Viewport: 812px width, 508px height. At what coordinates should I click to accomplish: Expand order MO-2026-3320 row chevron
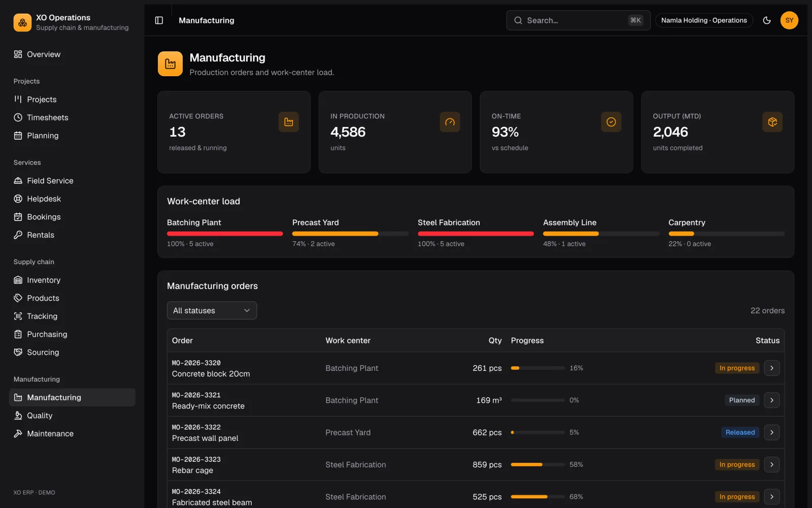pyautogui.click(x=771, y=368)
